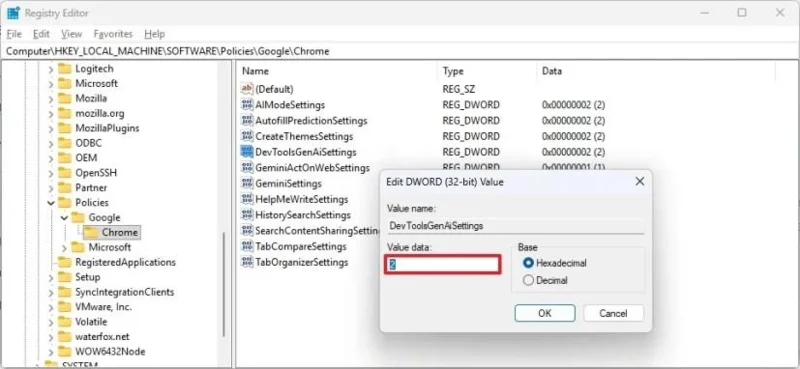The image size is (800, 369).
Task: Click the HistorySearchSettings DWORD icon
Action: 247,215
